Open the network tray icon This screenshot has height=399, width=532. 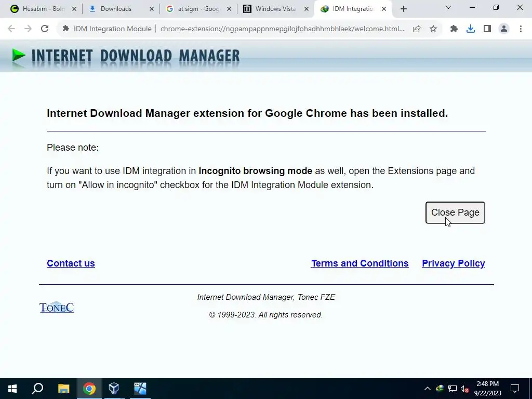pyautogui.click(x=453, y=389)
